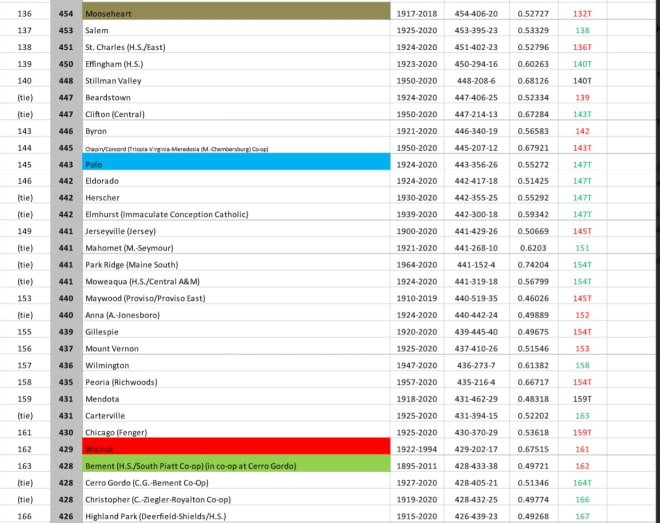Image resolution: width=660 pixels, height=523 pixels.
Task: Select the green 138 previous rank cell
Action: 582,30
